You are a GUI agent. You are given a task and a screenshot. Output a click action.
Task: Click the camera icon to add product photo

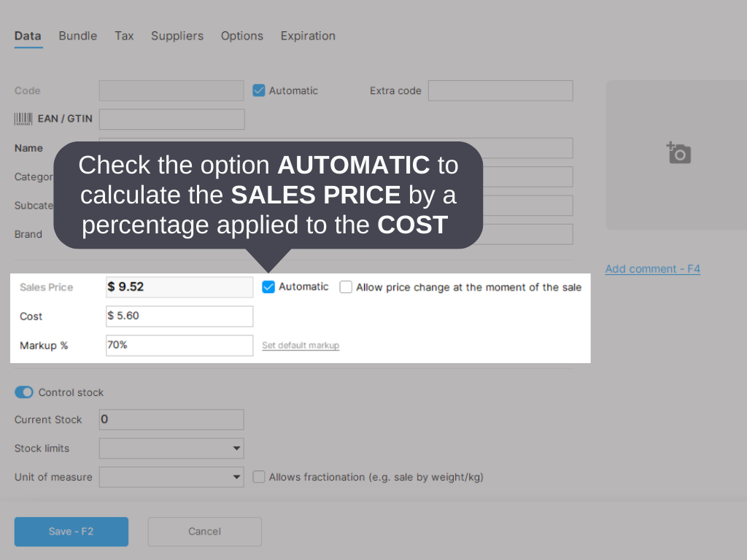[678, 153]
